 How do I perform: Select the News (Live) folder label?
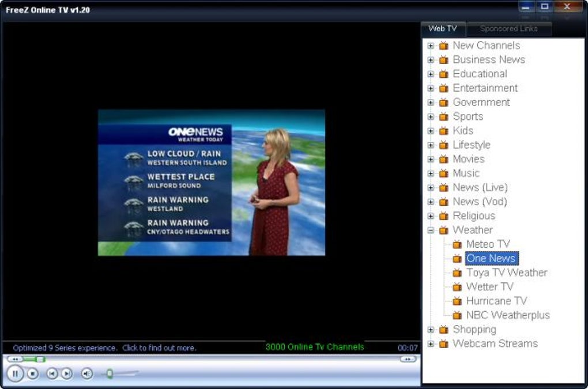(480, 188)
